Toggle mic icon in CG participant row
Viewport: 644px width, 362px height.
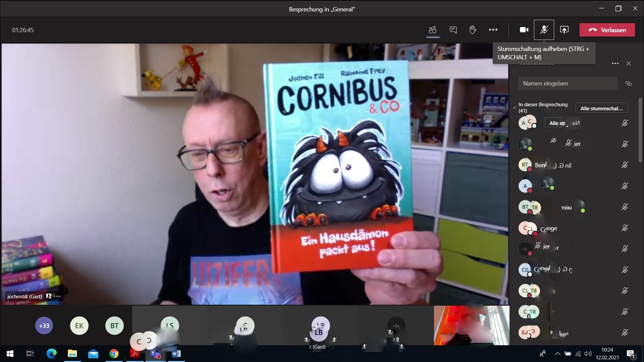pyautogui.click(x=625, y=270)
